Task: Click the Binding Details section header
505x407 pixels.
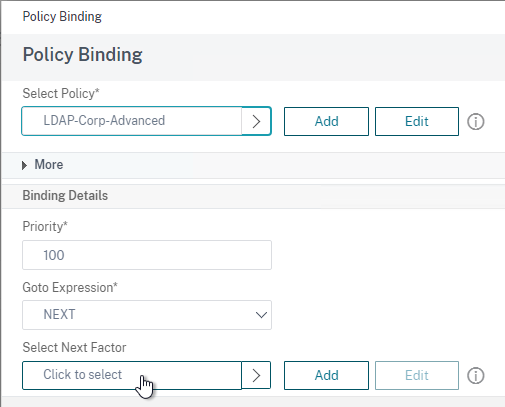Action: point(65,196)
